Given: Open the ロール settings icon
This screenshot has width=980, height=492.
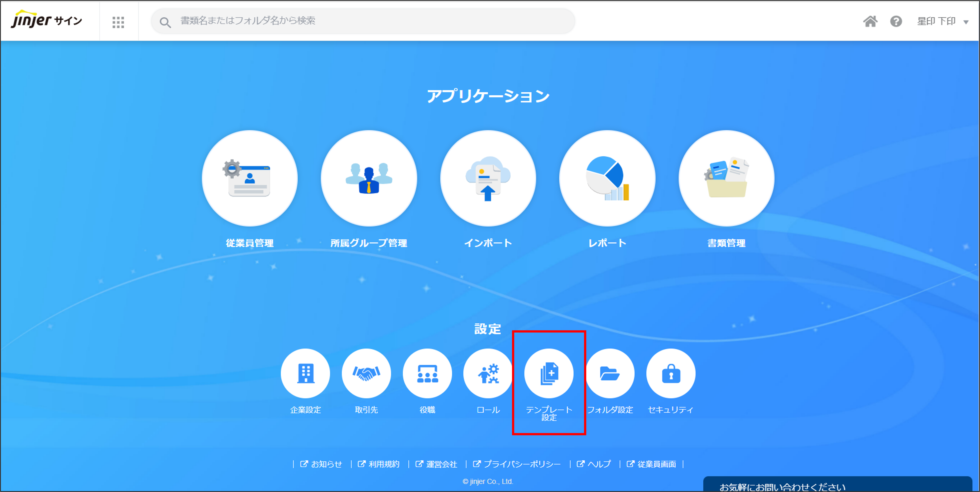Looking at the screenshot, I should [x=488, y=373].
